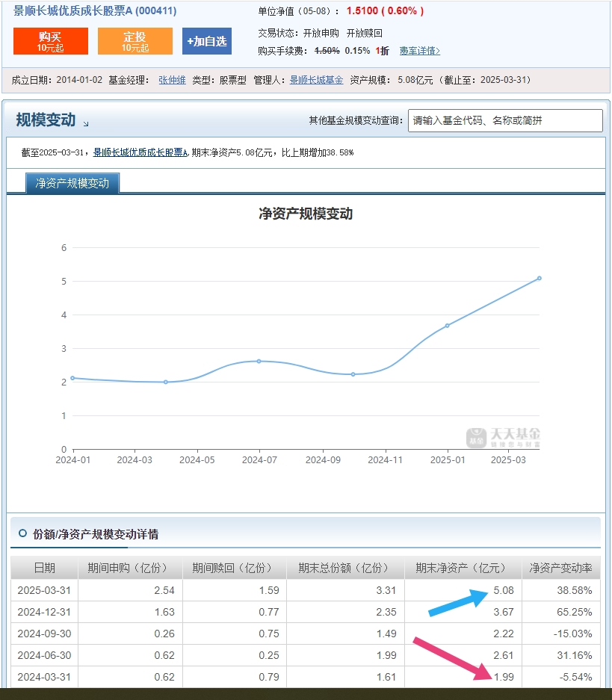Click the 2024-11 x-axis label
The image size is (612, 700).
point(385,460)
